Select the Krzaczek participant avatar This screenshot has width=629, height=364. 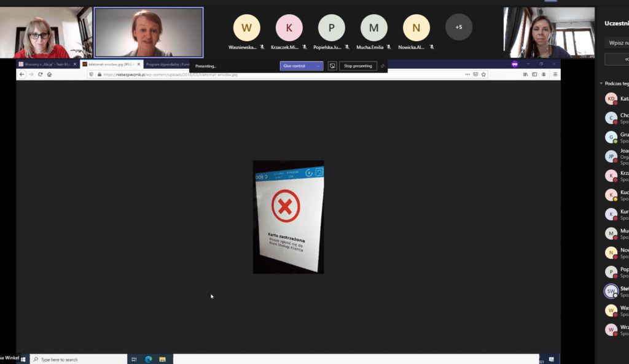pos(289,28)
